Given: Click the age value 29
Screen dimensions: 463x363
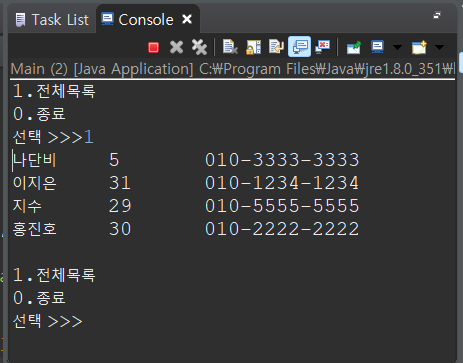Looking at the screenshot, I should click(x=120, y=206).
